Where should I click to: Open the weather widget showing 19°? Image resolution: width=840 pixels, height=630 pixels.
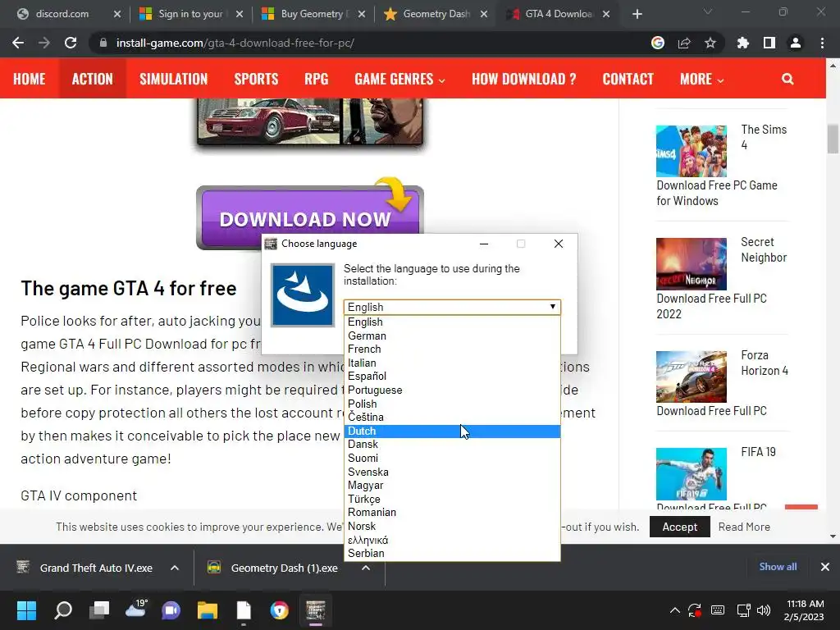point(135,609)
